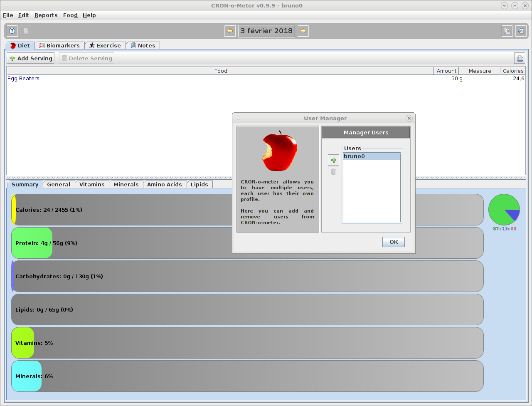Close the User Manager dialog

coord(409,119)
